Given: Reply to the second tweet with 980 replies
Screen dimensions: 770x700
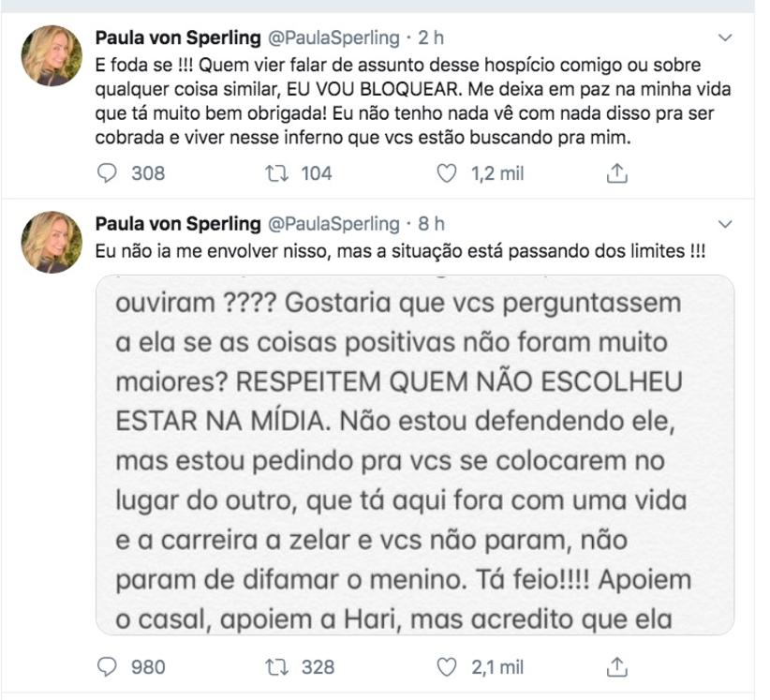Looking at the screenshot, I should (109, 666).
